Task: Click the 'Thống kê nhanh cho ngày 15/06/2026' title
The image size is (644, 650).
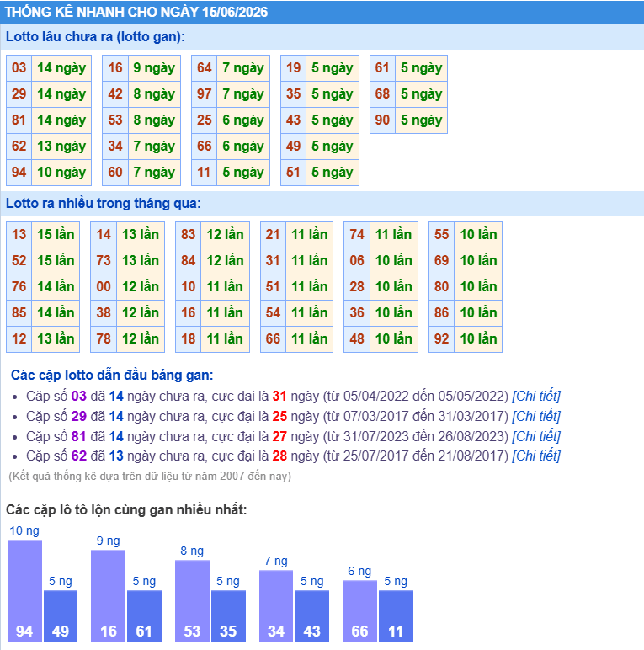Action: click(x=136, y=12)
